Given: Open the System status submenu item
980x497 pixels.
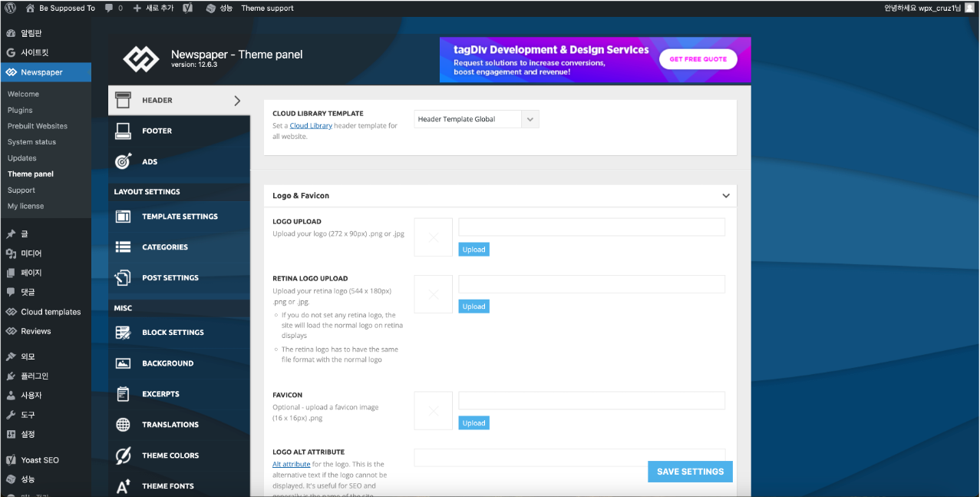Looking at the screenshot, I should pyautogui.click(x=31, y=142).
